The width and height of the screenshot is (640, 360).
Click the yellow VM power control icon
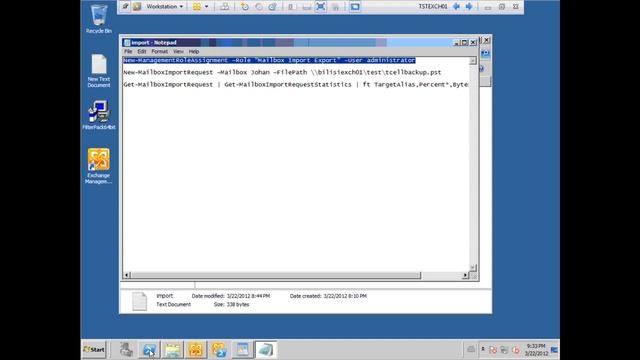pyautogui.click(x=197, y=7)
